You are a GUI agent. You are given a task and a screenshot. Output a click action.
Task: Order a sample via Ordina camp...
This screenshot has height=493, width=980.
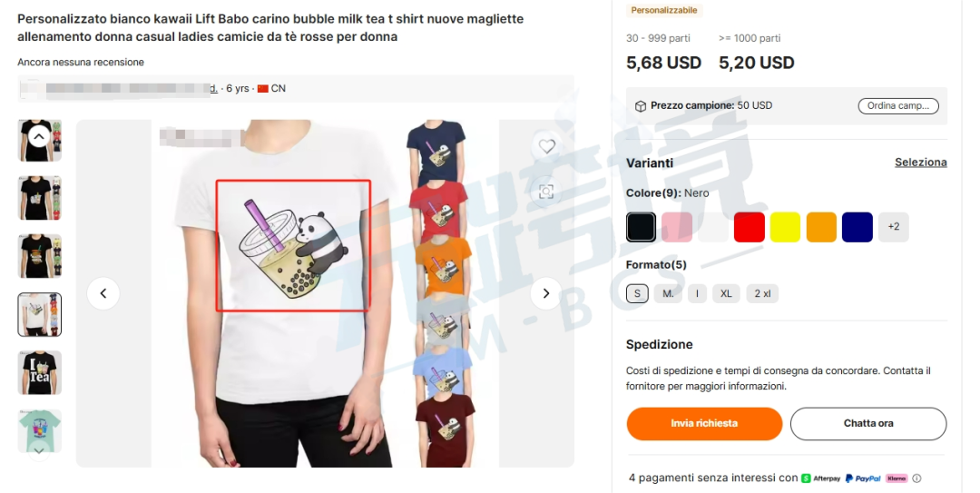(898, 105)
